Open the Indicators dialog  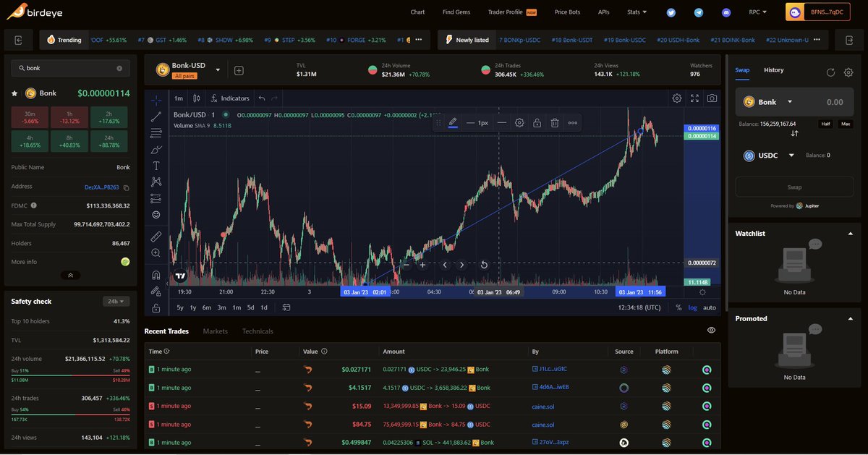pos(230,98)
